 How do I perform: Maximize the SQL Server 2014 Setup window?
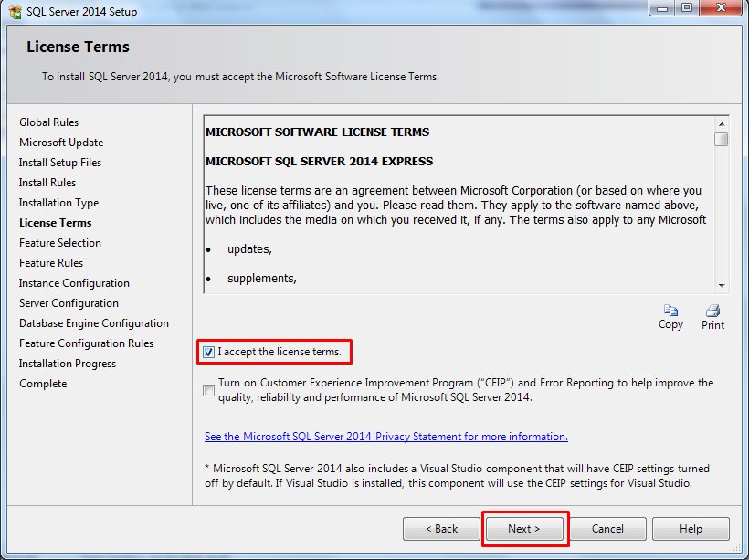pos(687,8)
